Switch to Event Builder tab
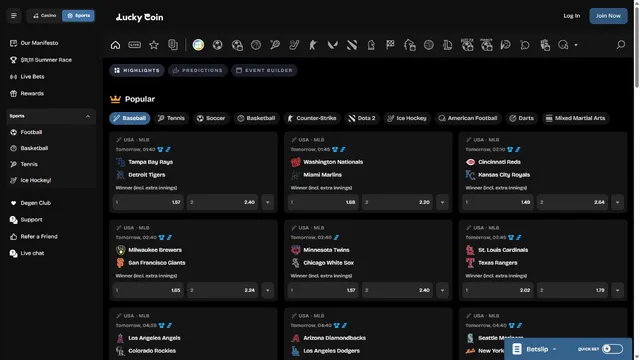 [x=264, y=71]
